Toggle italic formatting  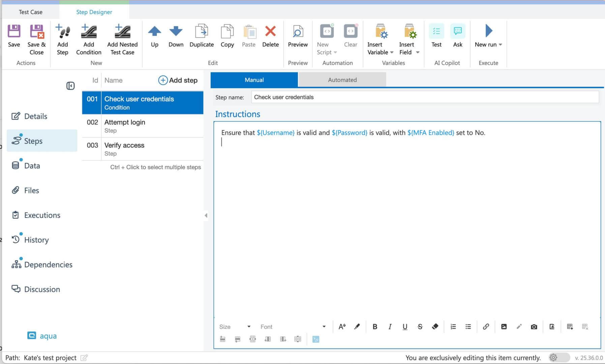(x=390, y=327)
